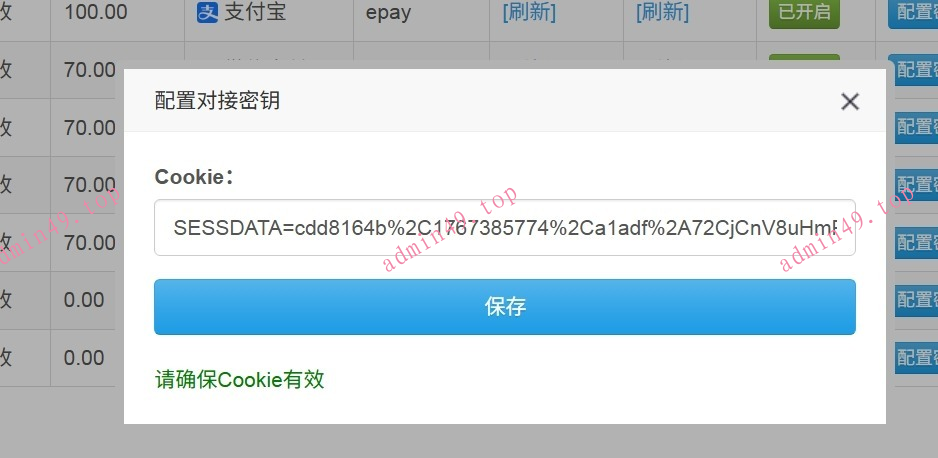The height and width of the screenshot is (458, 938).
Task: Select the 100.00 rate cell
Action: (96, 12)
